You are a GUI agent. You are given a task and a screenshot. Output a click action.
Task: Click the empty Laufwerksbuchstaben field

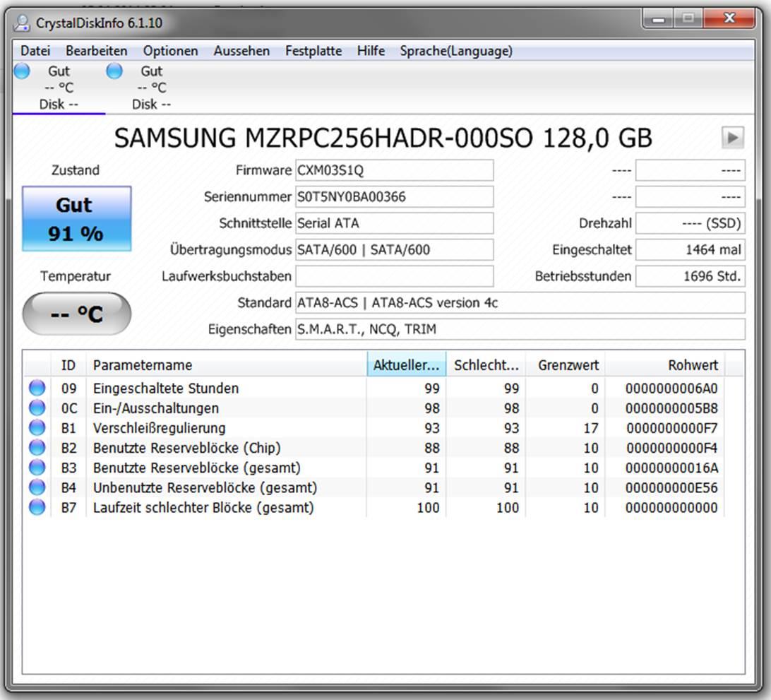(395, 276)
